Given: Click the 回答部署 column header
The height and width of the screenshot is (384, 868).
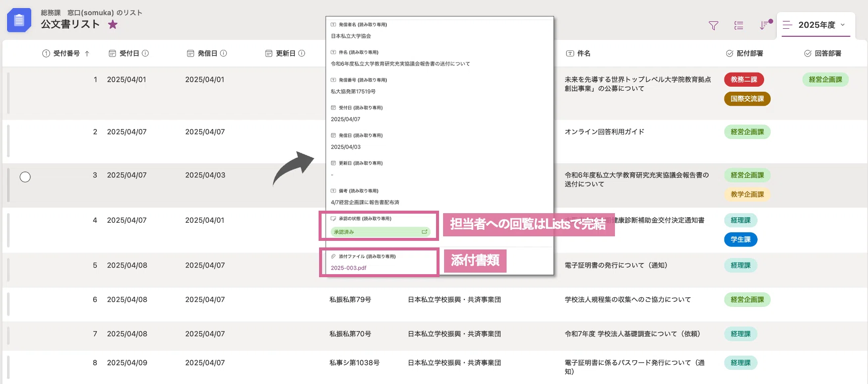Looking at the screenshot, I should [823, 53].
